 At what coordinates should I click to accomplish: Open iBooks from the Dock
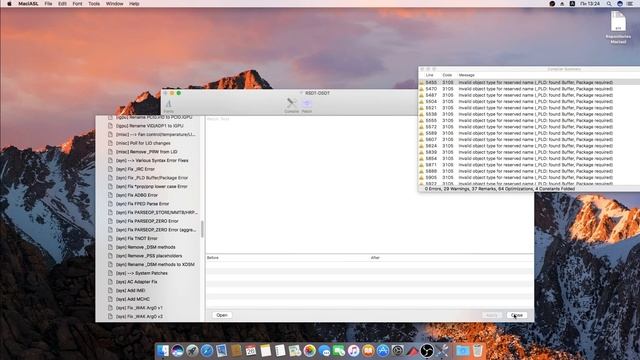(368, 351)
